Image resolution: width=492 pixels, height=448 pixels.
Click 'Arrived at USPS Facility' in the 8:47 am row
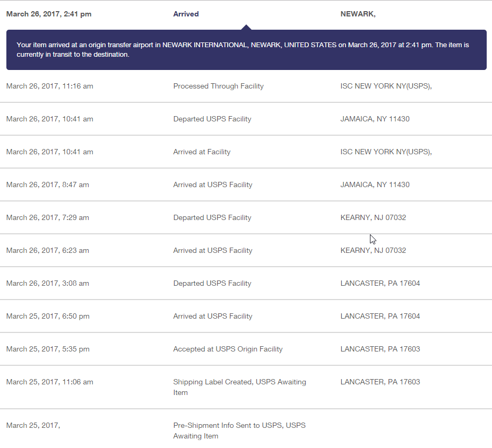pyautogui.click(x=213, y=185)
